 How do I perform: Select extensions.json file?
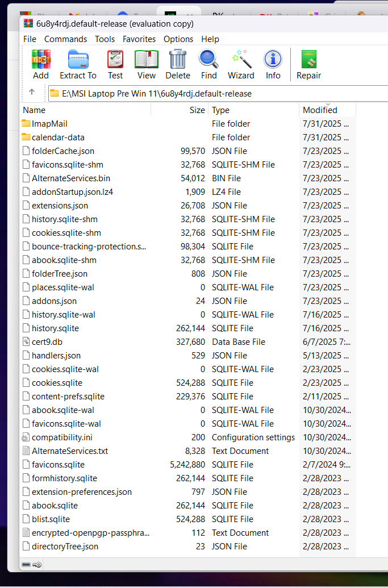pos(60,206)
